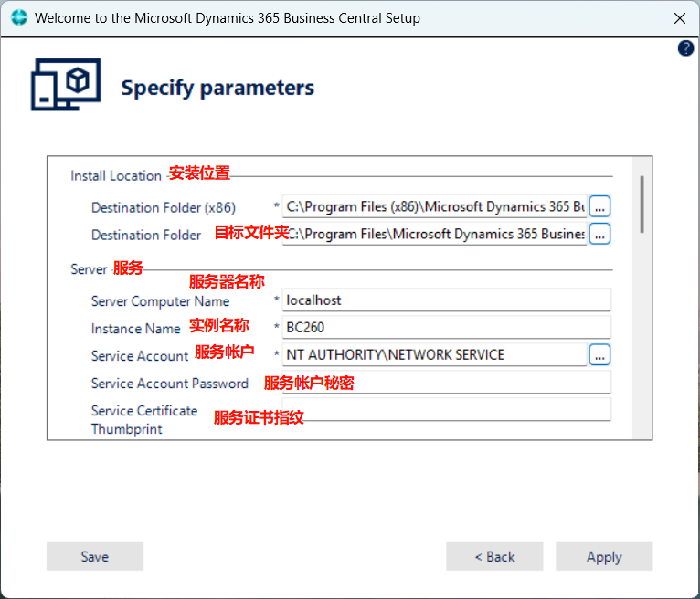Click the Destination Folder path field
Image resolution: width=700 pixels, height=599 pixels.
[x=435, y=234]
